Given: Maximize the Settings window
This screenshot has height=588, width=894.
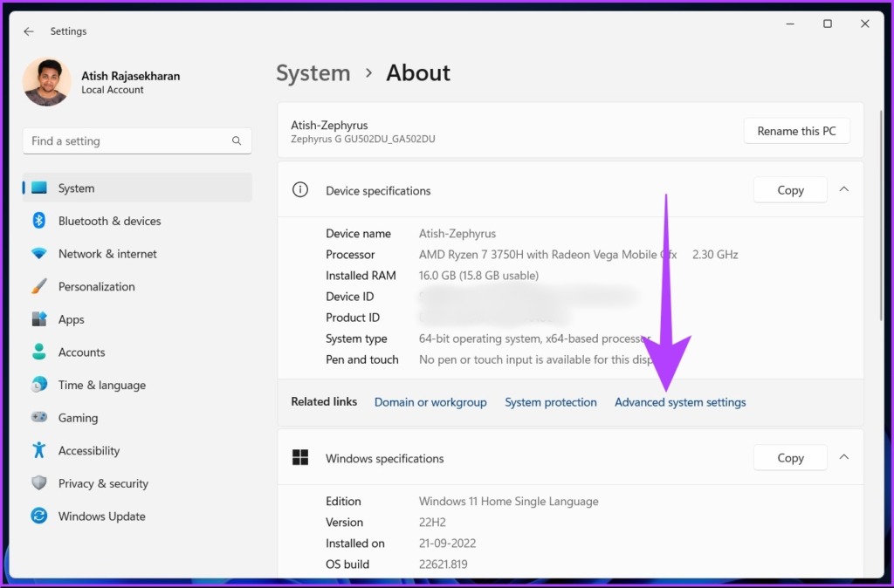Looking at the screenshot, I should click(x=828, y=24).
